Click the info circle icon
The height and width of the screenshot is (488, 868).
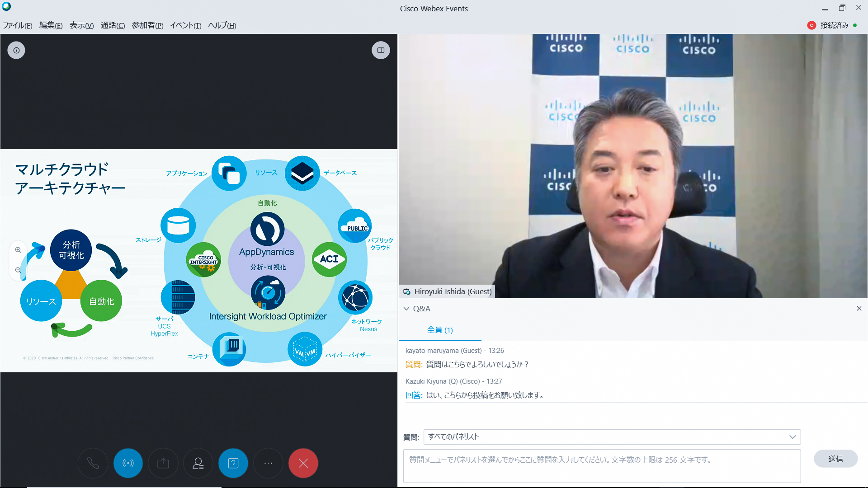(16, 50)
